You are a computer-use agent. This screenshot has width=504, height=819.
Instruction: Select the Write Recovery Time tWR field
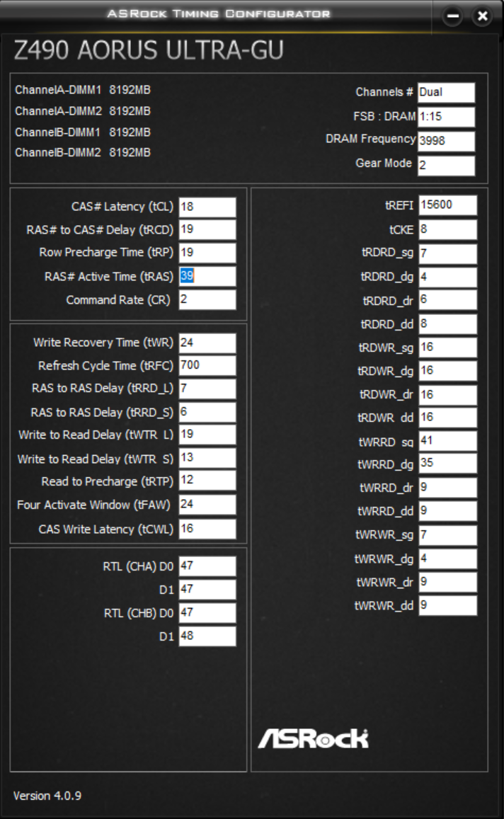click(x=207, y=343)
